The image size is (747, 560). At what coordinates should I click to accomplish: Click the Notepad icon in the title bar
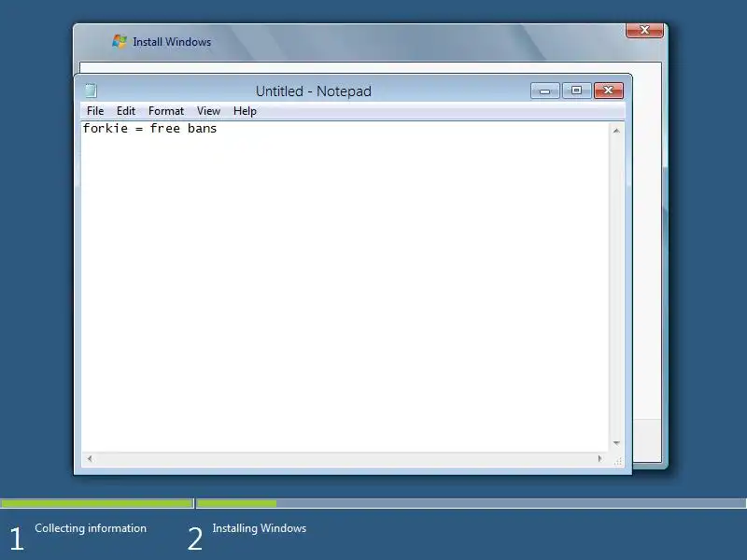(91, 91)
